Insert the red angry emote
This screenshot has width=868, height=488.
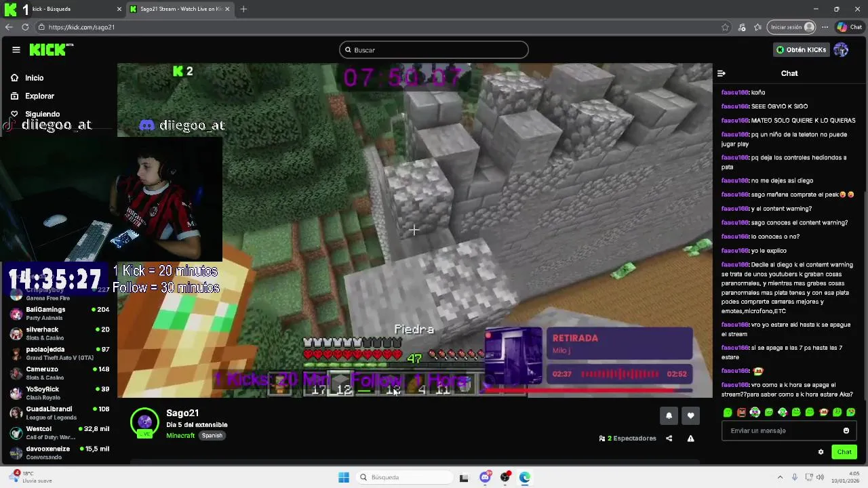(x=741, y=412)
